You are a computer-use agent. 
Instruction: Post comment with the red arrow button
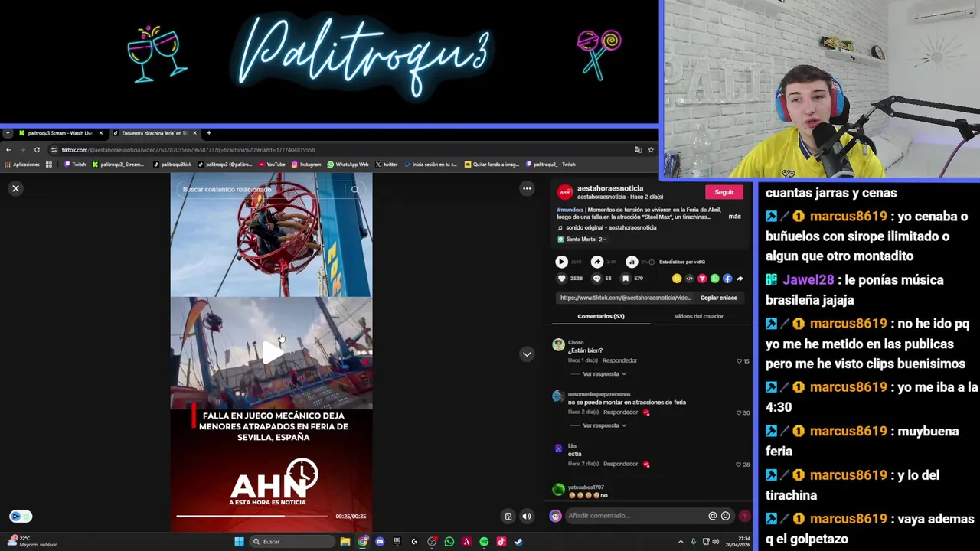[x=744, y=516]
